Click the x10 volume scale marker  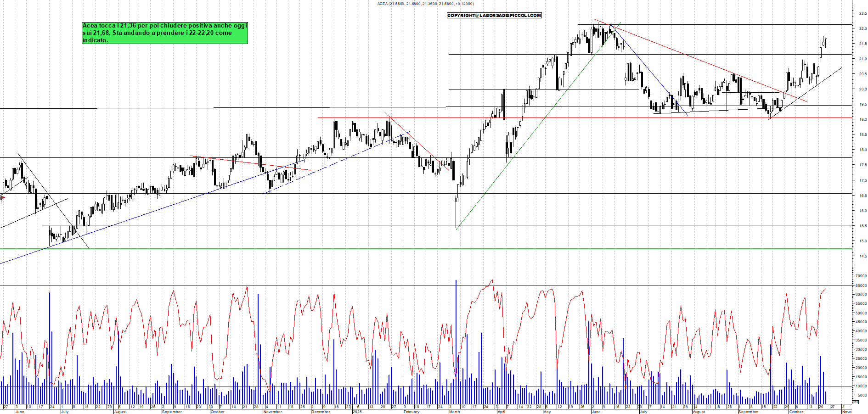pyautogui.click(x=855, y=402)
